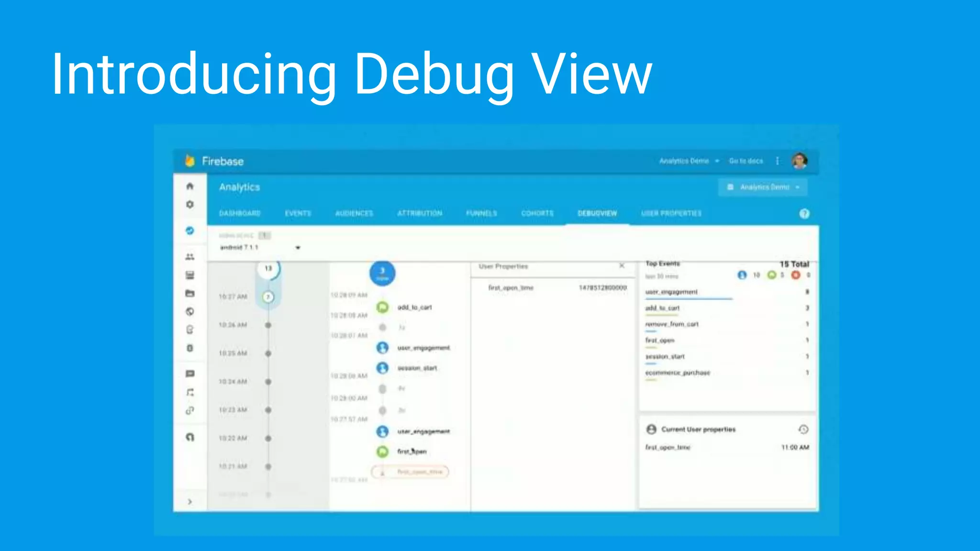
Task: Open the Hosting globe sidebar icon
Action: (190, 311)
